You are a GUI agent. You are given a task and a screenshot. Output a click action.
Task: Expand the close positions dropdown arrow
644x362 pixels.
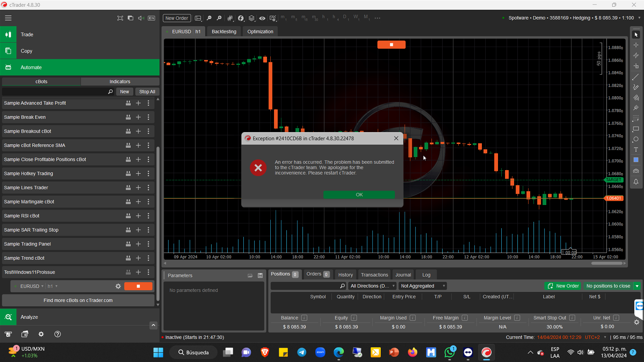[637, 286]
